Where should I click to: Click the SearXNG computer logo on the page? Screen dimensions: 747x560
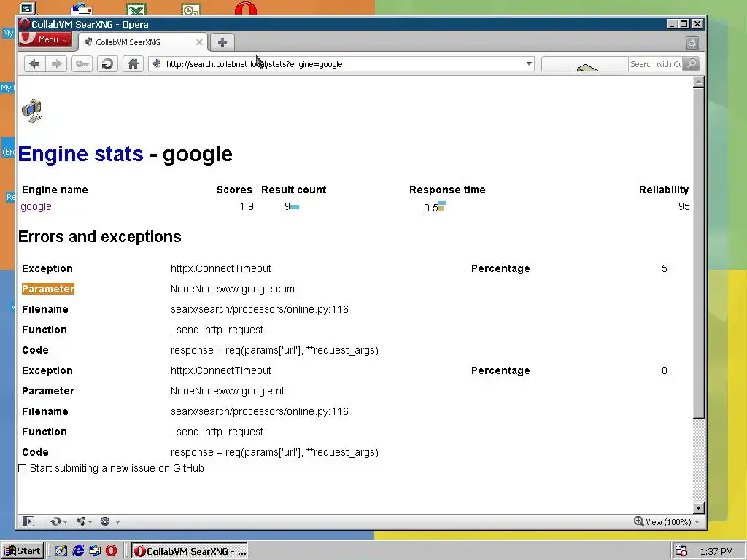click(x=32, y=111)
